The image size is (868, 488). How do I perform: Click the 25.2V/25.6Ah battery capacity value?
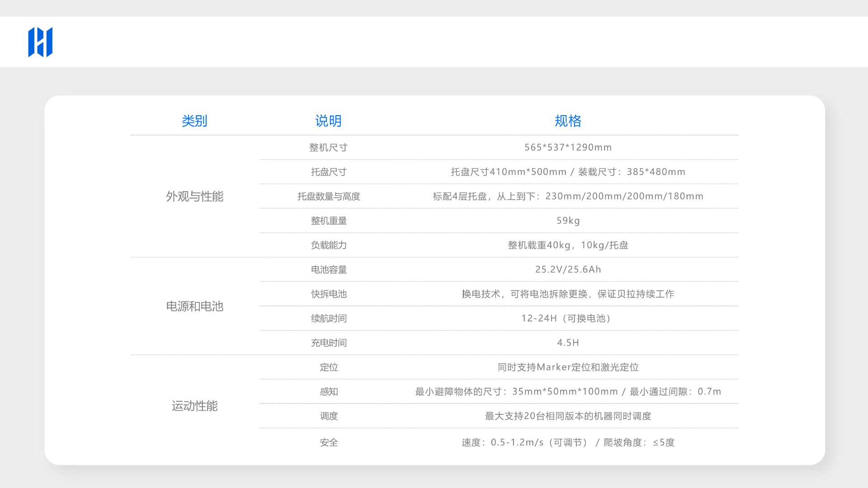(568, 270)
